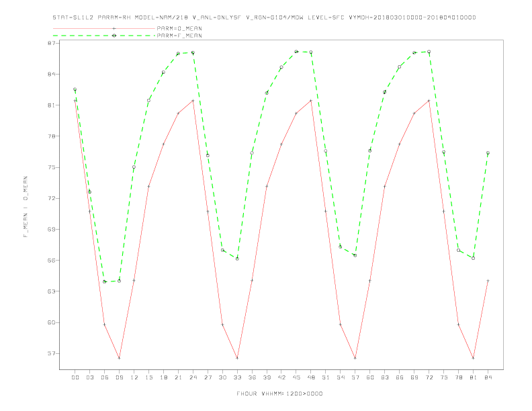
Task: Click the FHOUR VHHMM x-axis title
Action: 279,394
